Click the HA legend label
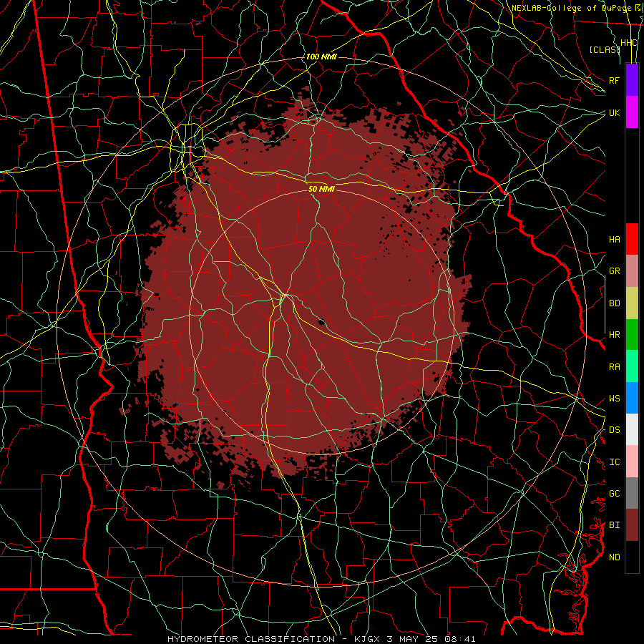644x644 pixels. [x=615, y=239]
